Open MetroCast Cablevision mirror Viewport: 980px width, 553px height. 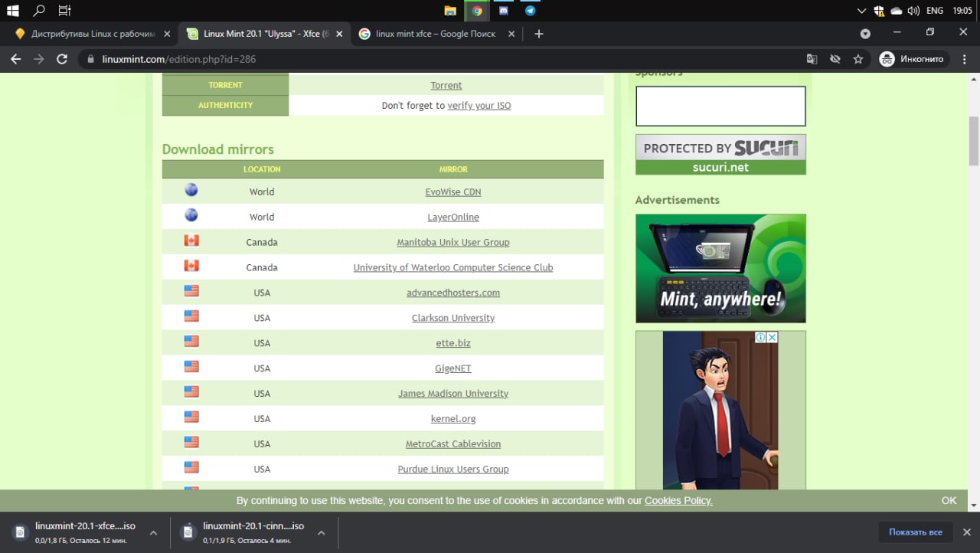tap(453, 444)
